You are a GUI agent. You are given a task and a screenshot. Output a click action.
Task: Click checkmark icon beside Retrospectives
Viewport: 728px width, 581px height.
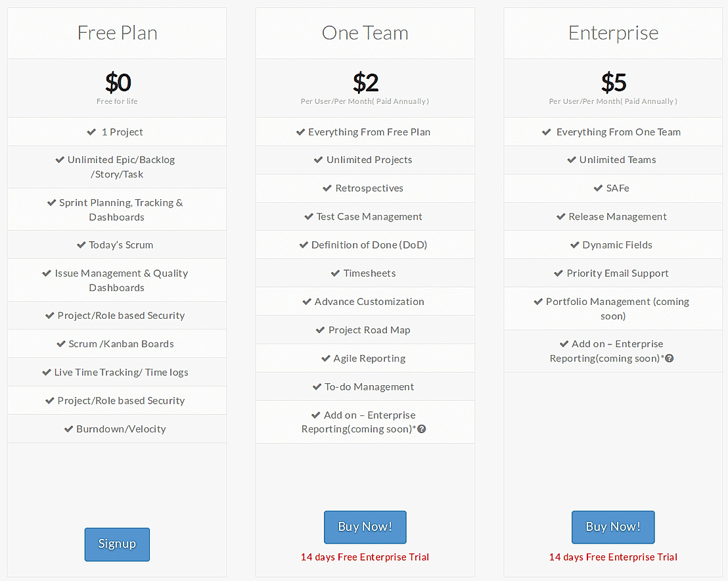pos(327,188)
